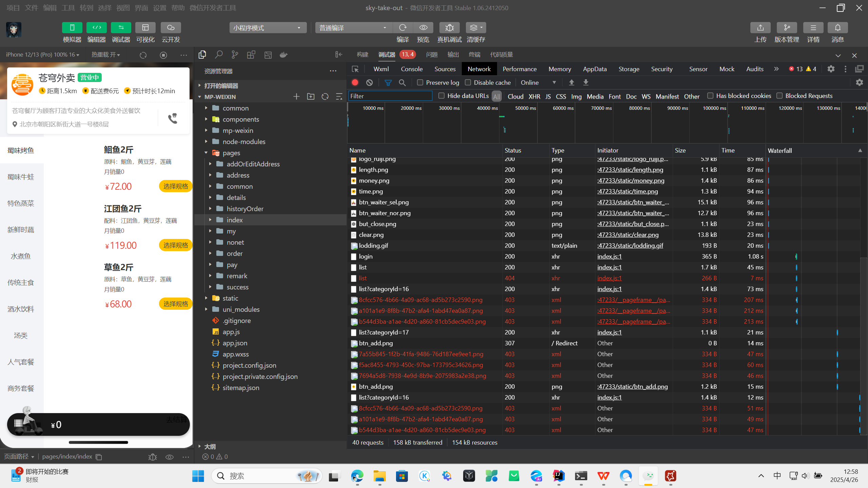Click the red network record button

pyautogui.click(x=355, y=83)
